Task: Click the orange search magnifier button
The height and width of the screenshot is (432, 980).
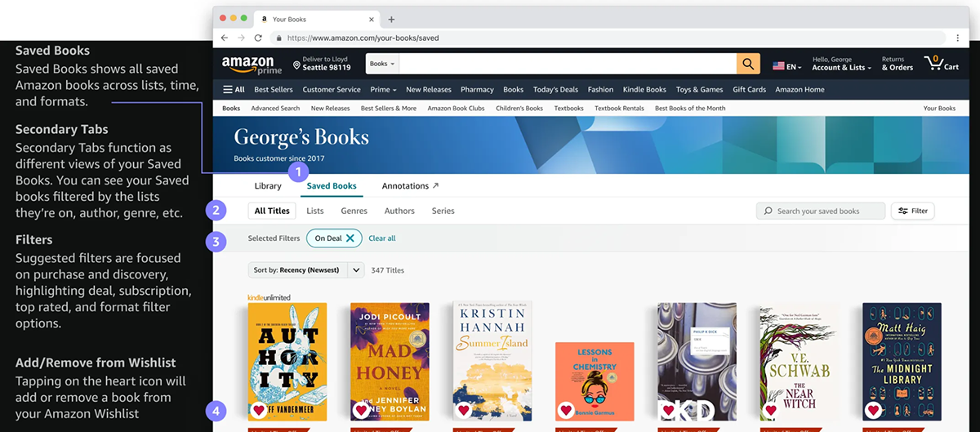Action: pos(748,64)
